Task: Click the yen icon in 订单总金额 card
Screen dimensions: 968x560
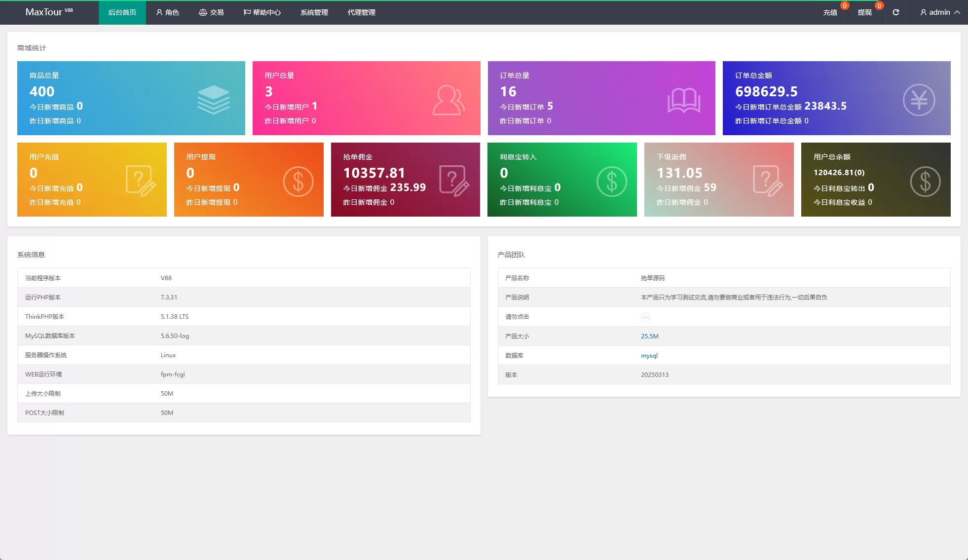Action: [x=919, y=100]
